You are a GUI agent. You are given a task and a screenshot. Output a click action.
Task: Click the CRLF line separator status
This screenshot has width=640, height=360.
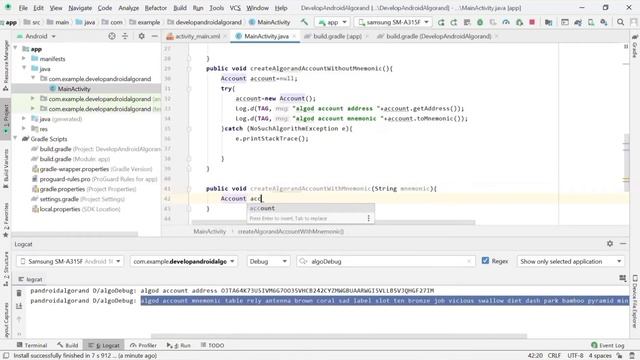click(x=554, y=356)
